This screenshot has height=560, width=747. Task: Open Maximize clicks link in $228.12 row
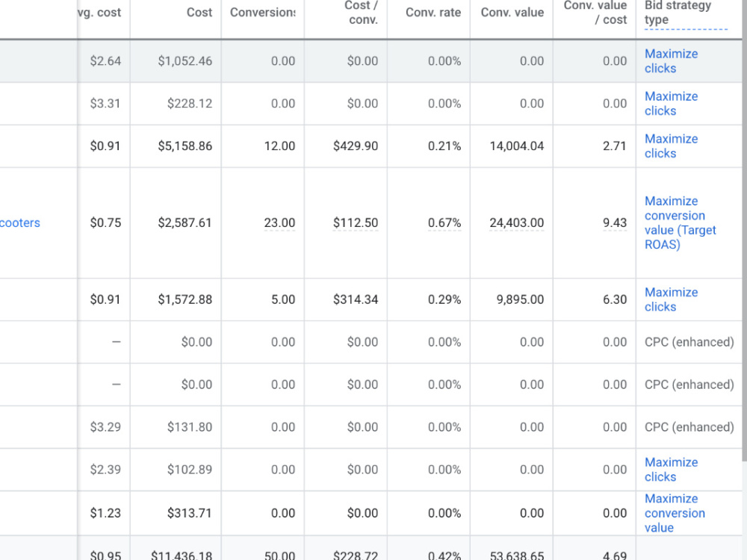click(x=672, y=103)
